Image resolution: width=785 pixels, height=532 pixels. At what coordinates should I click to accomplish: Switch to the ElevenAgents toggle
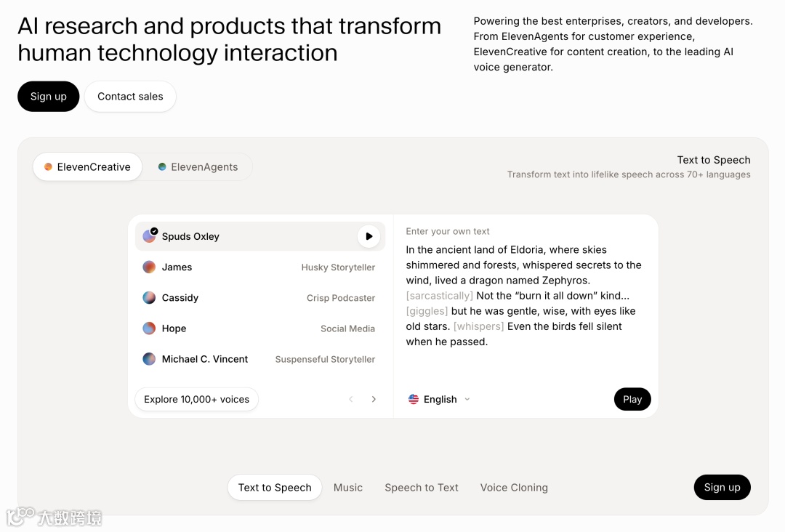(198, 167)
